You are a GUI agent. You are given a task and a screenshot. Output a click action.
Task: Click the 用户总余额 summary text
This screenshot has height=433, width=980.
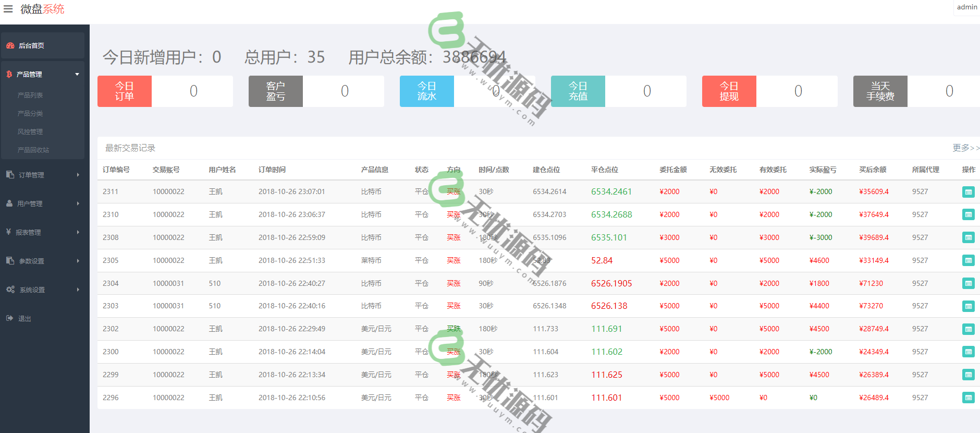(x=427, y=57)
